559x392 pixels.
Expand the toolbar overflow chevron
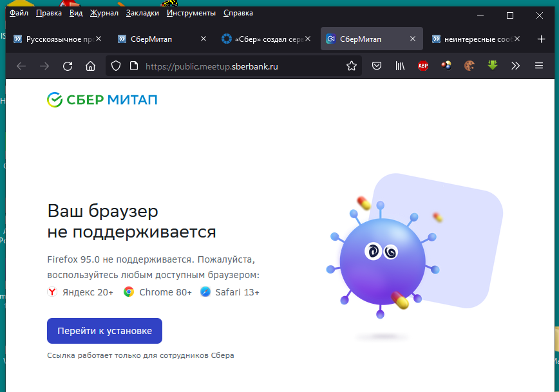click(516, 66)
